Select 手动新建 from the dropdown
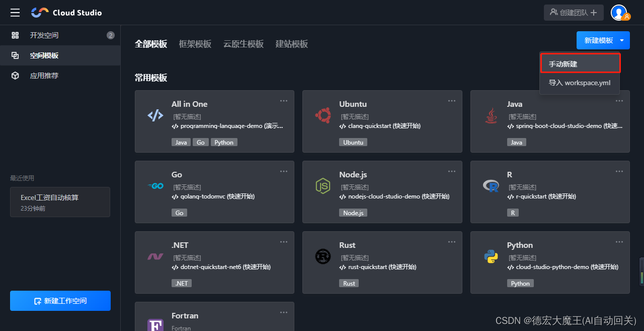This screenshot has height=331, width=644. click(x=580, y=64)
